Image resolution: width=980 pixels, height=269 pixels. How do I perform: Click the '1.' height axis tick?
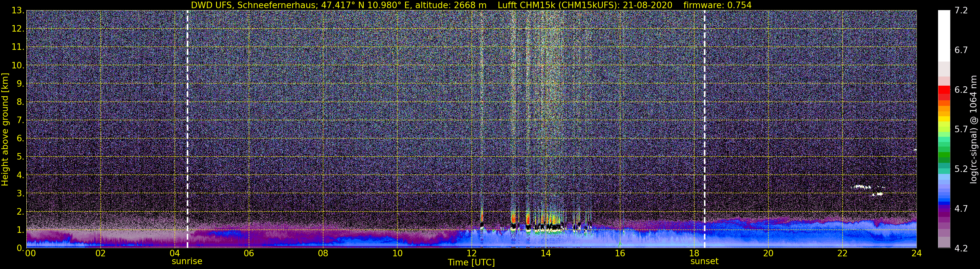20,230
